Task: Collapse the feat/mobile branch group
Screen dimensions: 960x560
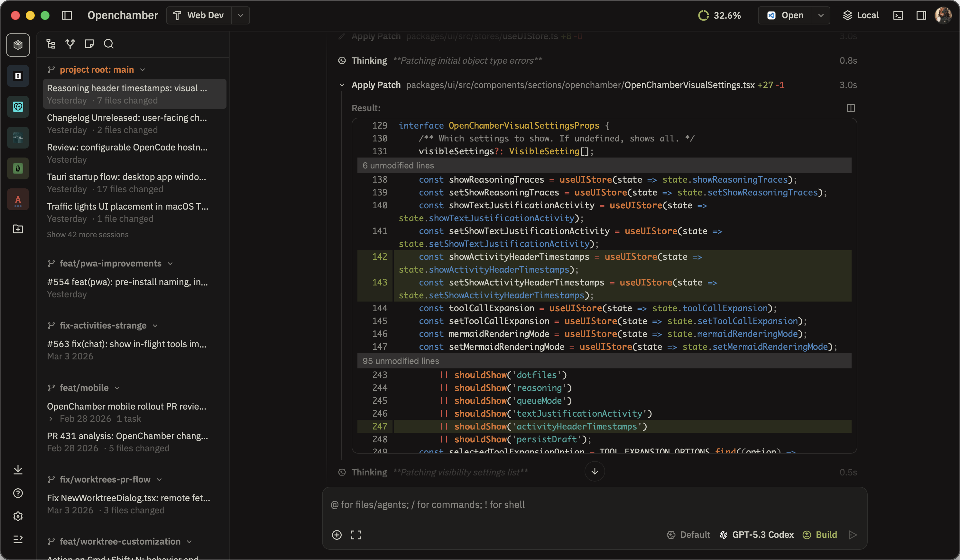Action: pyautogui.click(x=83, y=388)
